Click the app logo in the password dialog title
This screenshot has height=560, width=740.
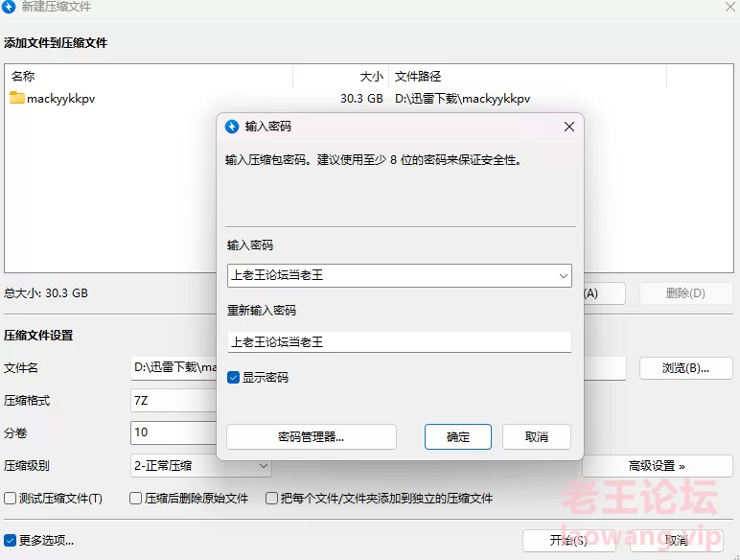pos(232,127)
